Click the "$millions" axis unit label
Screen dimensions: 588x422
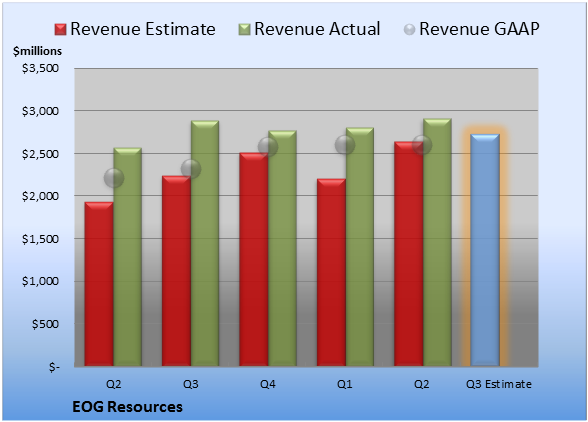(x=37, y=51)
